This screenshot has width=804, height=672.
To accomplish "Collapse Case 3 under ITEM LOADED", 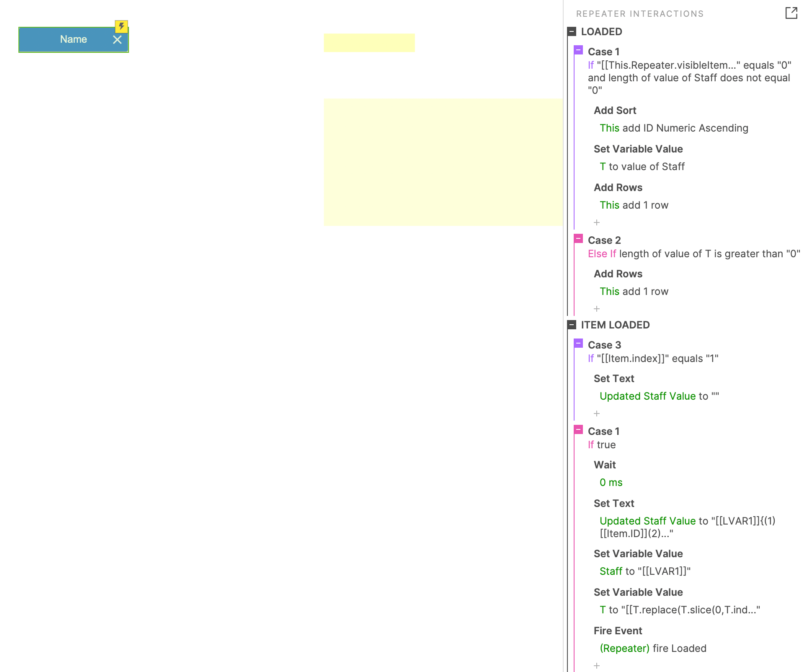I will (577, 344).
